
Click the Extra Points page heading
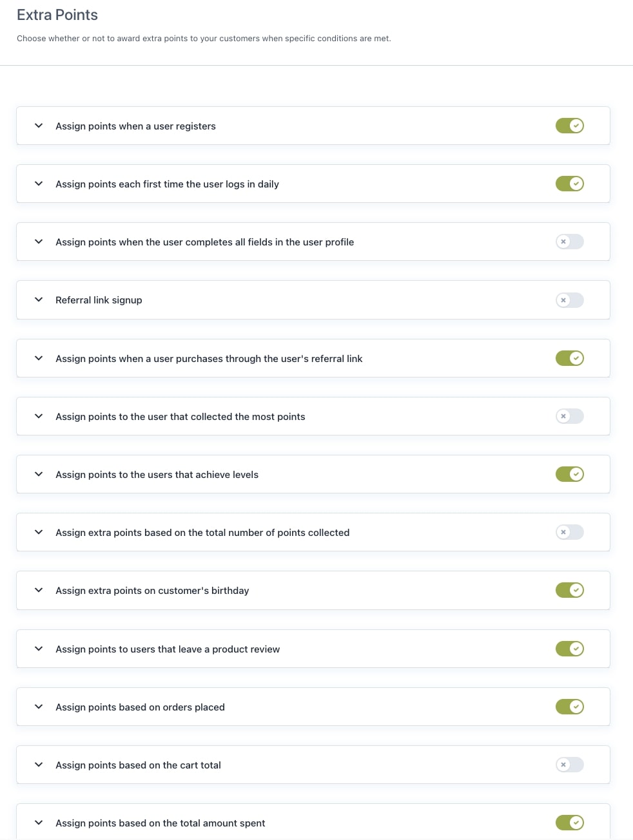pos(57,15)
